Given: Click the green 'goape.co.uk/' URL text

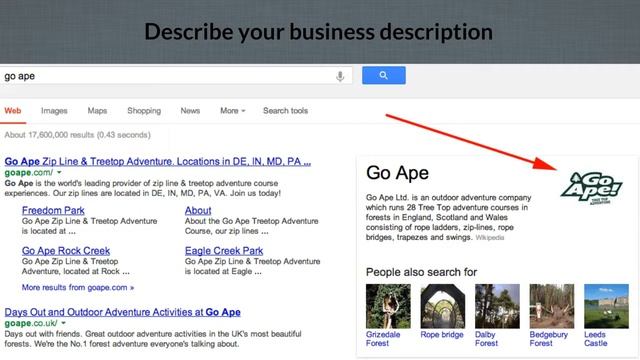Looking at the screenshot, I should coord(31,323).
